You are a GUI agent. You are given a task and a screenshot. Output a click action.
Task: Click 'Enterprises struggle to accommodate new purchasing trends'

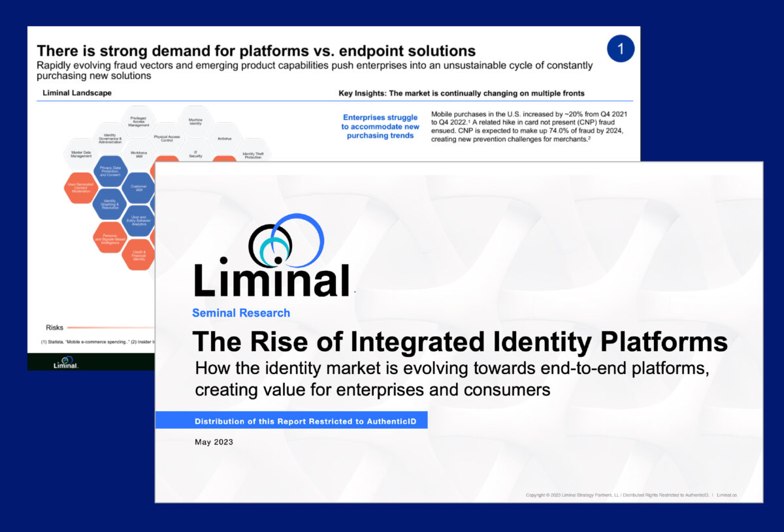coord(380,127)
